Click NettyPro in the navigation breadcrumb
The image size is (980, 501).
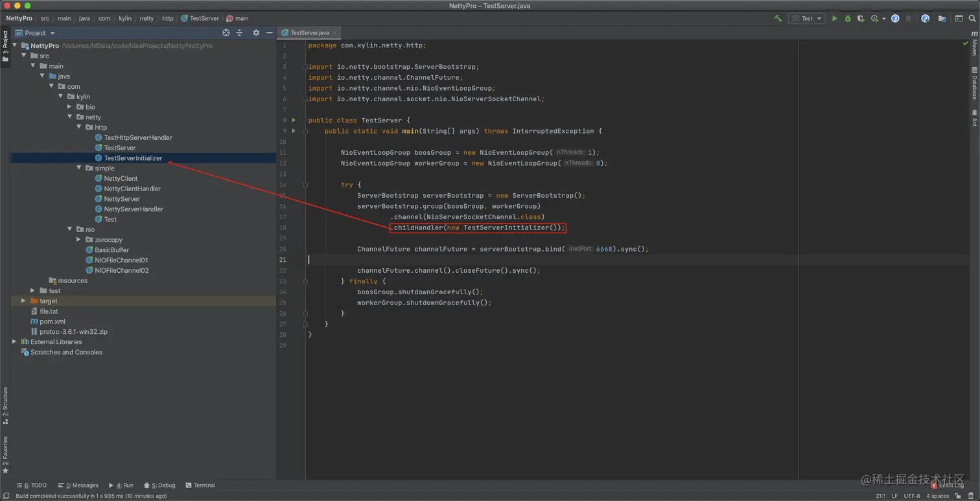19,18
